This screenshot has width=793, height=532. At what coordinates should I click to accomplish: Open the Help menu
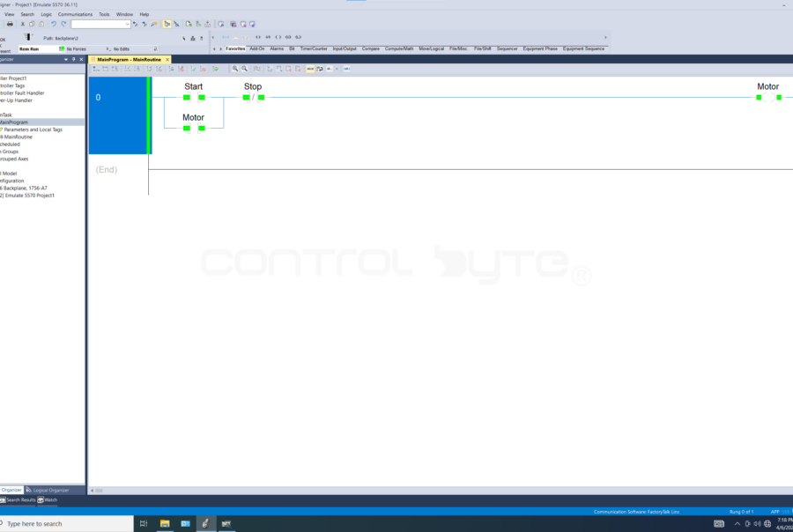click(145, 14)
